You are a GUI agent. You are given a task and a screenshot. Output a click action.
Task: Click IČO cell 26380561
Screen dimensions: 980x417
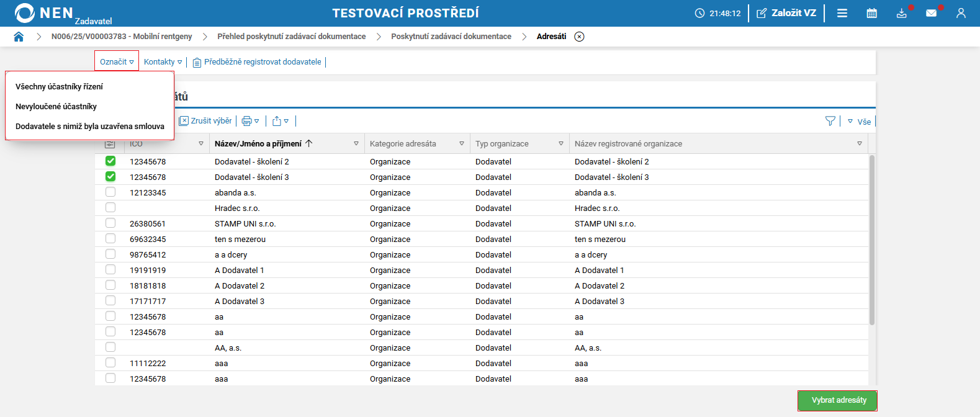pos(148,223)
